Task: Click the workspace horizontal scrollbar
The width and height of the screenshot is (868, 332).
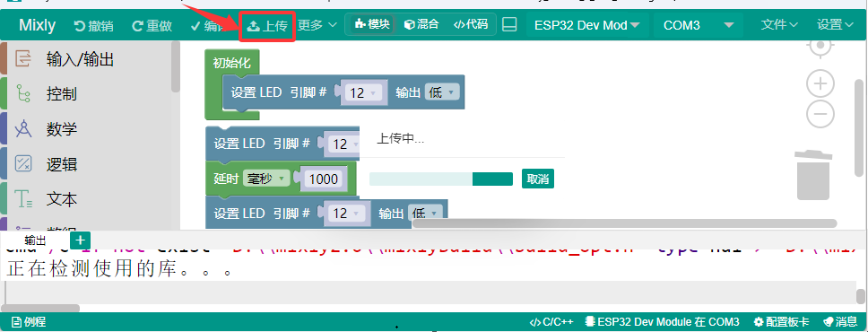Action: click(624, 223)
